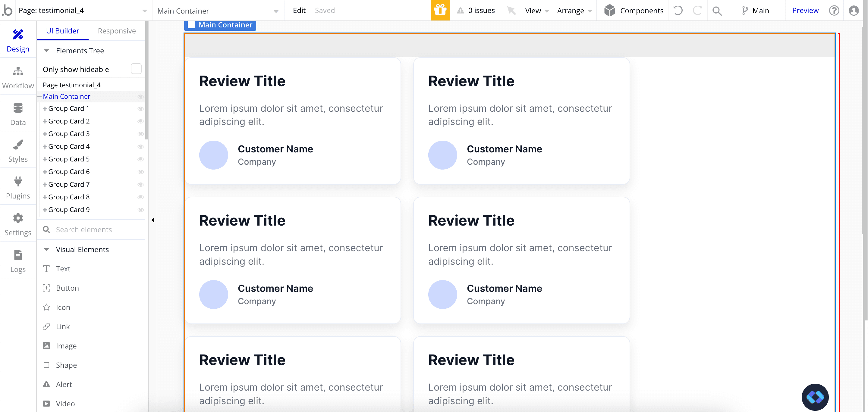868x412 pixels.
Task: Open search tool magnifier in toolbar
Action: [717, 11]
